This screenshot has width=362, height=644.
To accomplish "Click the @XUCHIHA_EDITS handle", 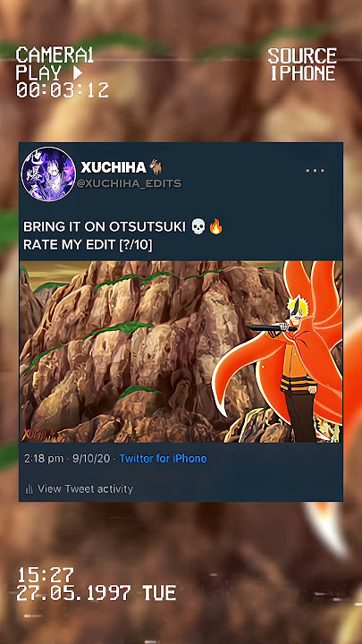I will coord(129,183).
